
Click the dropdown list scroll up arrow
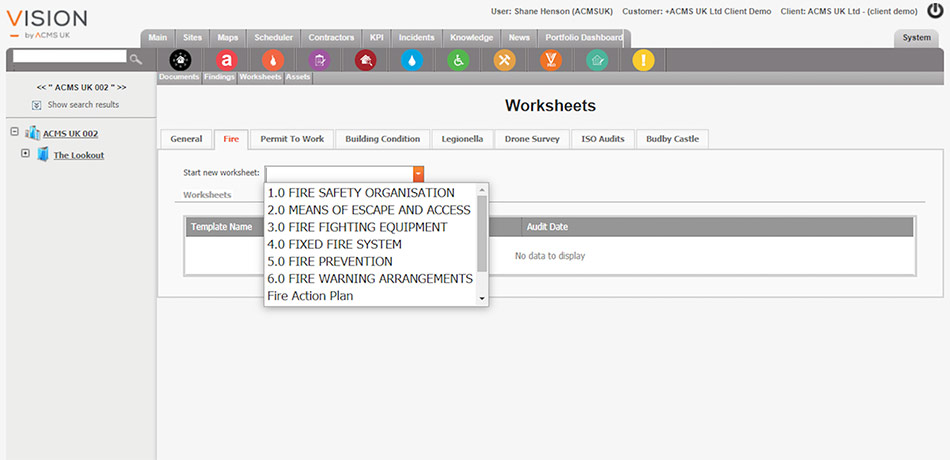coord(482,189)
